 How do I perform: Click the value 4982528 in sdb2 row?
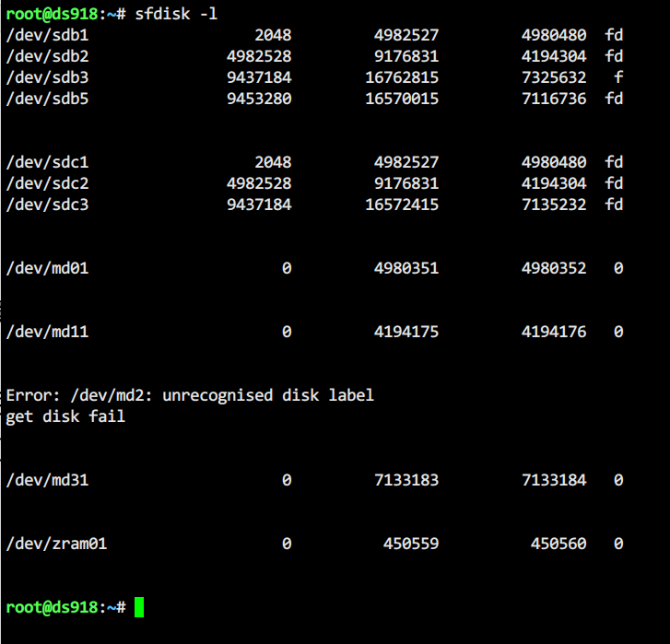click(x=259, y=56)
